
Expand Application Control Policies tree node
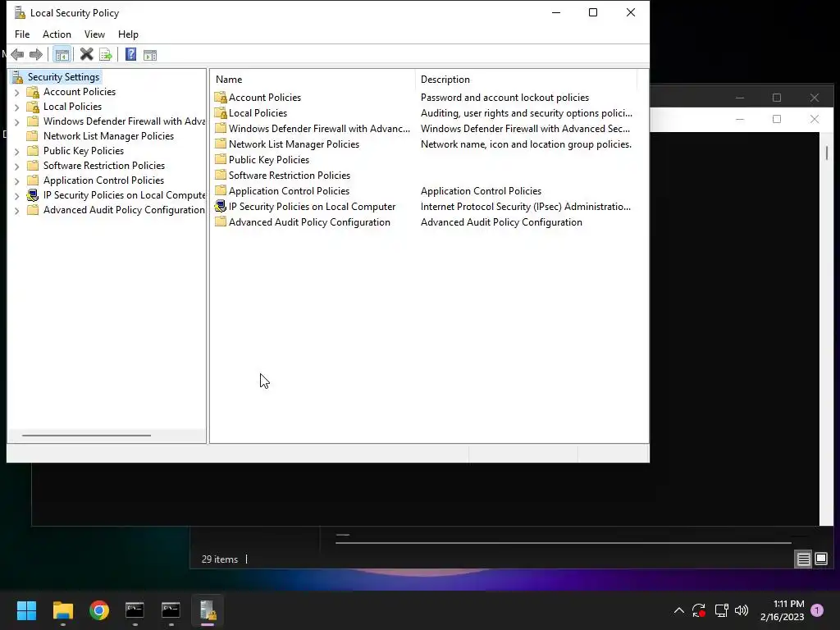(16, 181)
